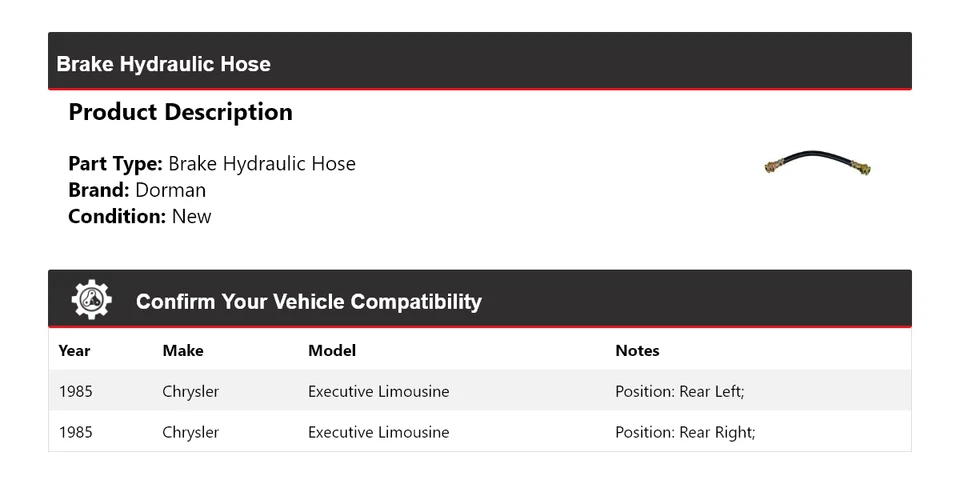Click the Condition: New text
Image resolution: width=960 pixels, height=484 pixels.
tap(139, 216)
